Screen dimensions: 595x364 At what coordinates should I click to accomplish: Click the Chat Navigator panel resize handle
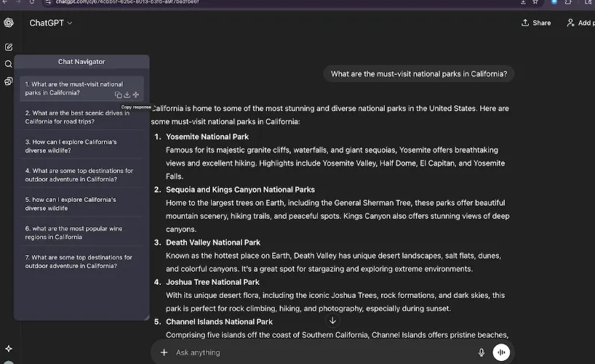[x=146, y=318]
